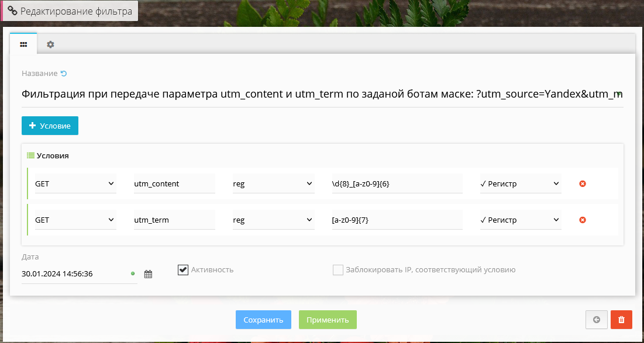This screenshot has width=644, height=343.
Task: Remove the utm_term condition row
Action: point(582,220)
